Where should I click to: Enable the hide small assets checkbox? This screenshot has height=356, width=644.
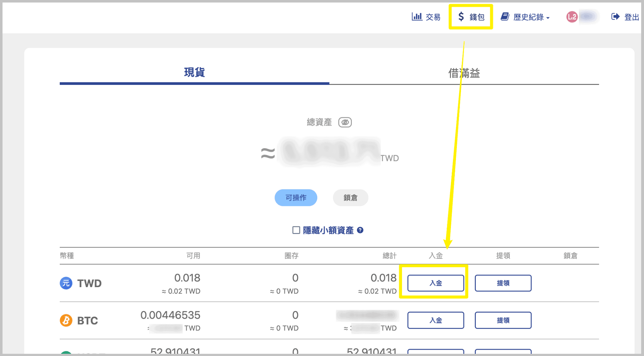coord(296,230)
